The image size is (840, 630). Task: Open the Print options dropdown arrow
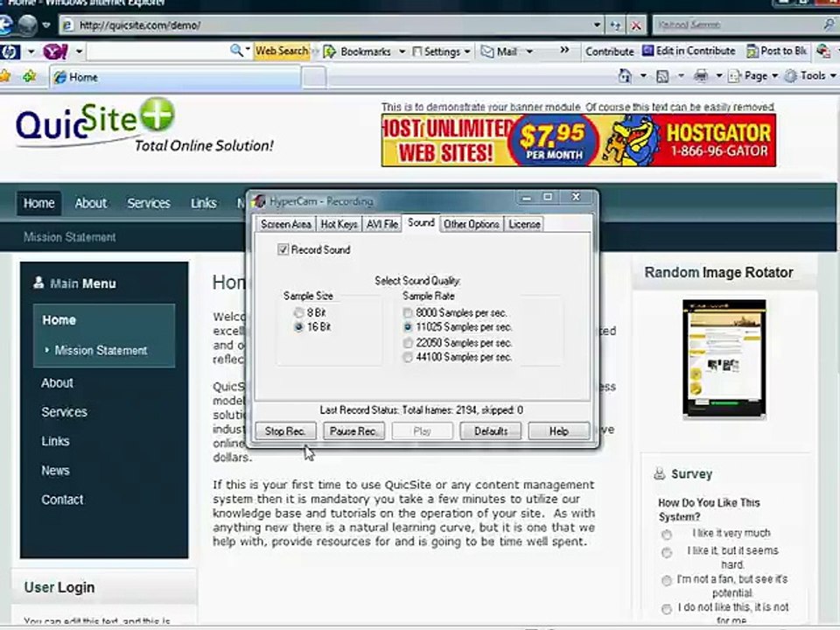(719, 76)
